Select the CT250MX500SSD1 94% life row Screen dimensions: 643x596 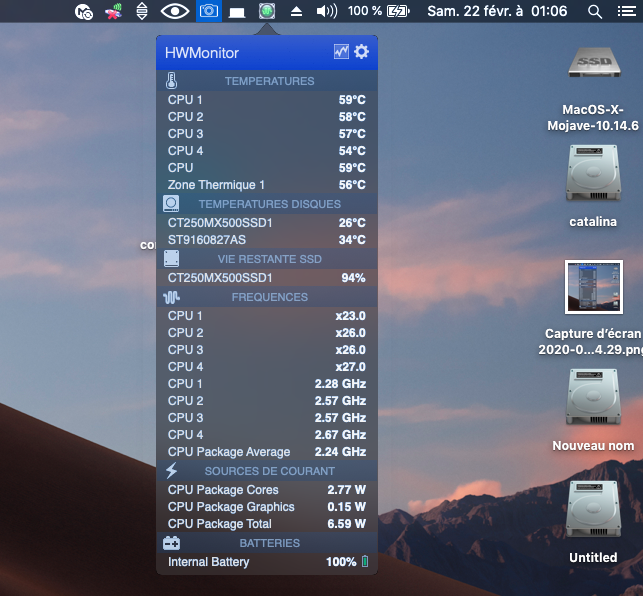(267, 278)
